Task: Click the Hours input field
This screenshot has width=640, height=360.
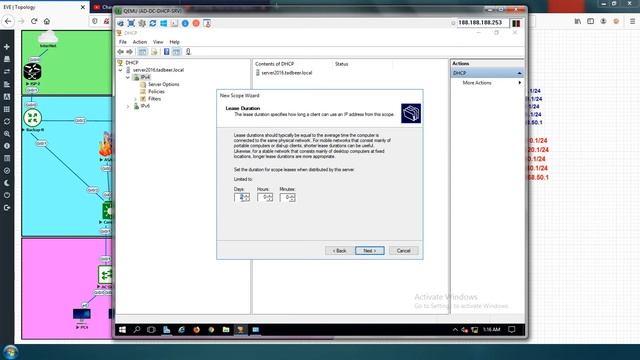Action: tap(262, 198)
